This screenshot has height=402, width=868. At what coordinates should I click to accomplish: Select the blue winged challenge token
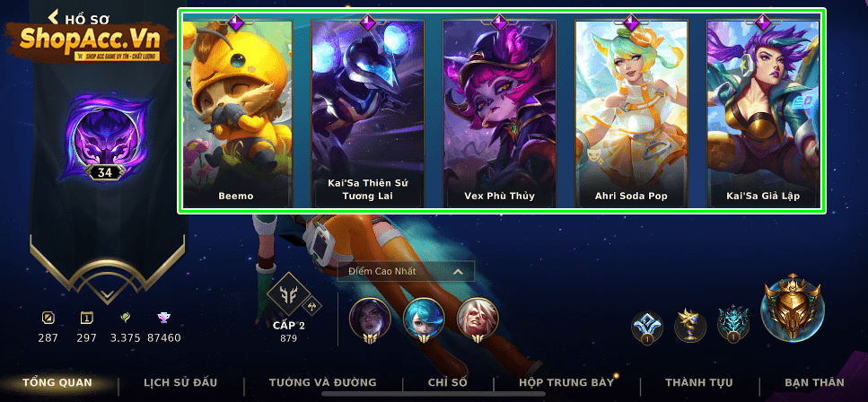pyautogui.click(x=647, y=327)
